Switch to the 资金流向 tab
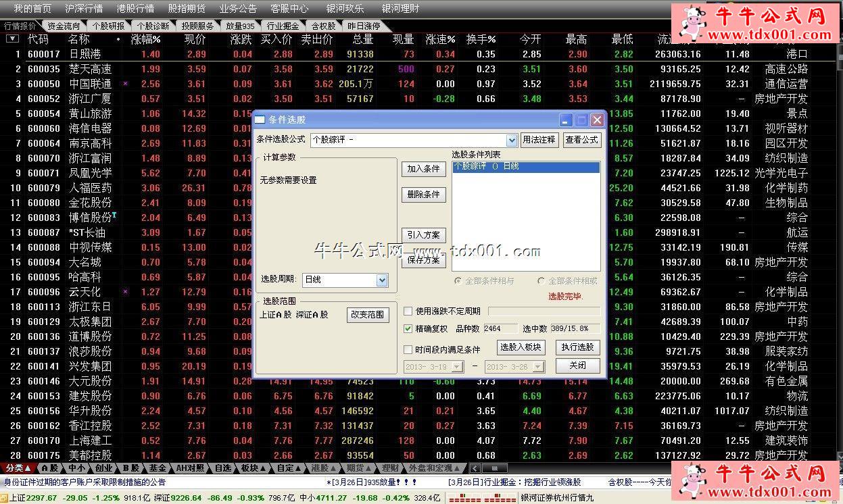 click(64, 26)
